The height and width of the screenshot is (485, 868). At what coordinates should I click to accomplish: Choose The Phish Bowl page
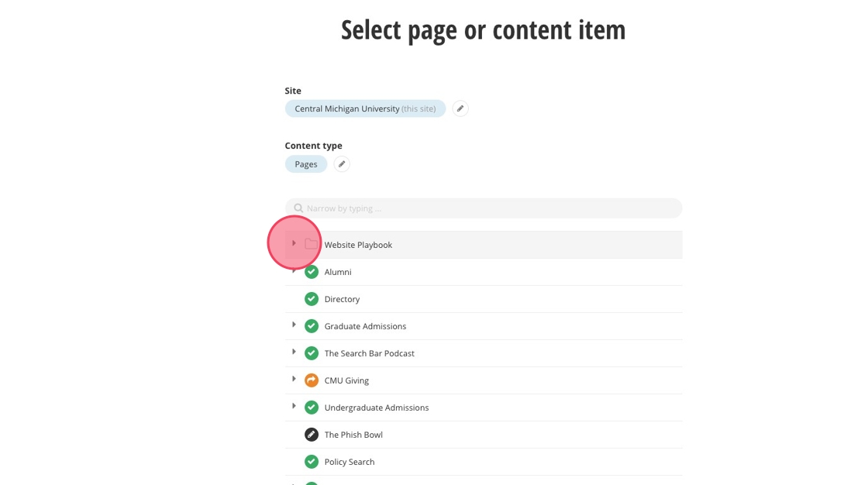click(x=353, y=435)
